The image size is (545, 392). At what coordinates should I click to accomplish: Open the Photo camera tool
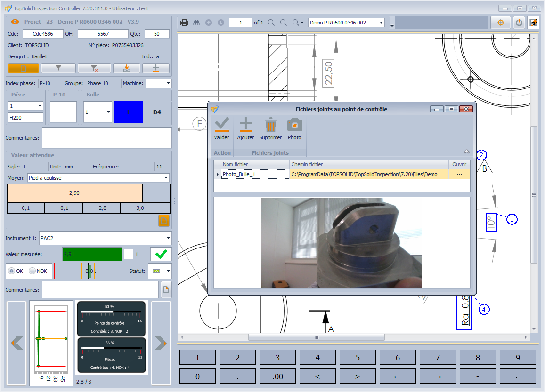pos(294,129)
